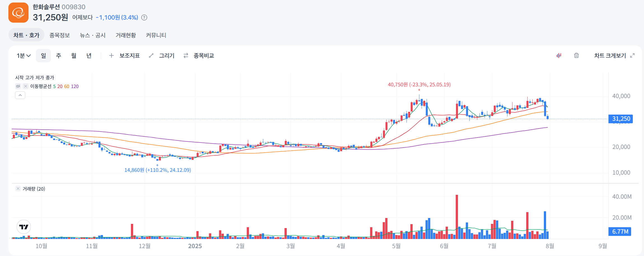This screenshot has width=644, height=256.
Task: Open the 종목정보 tab
Action: 60,35
